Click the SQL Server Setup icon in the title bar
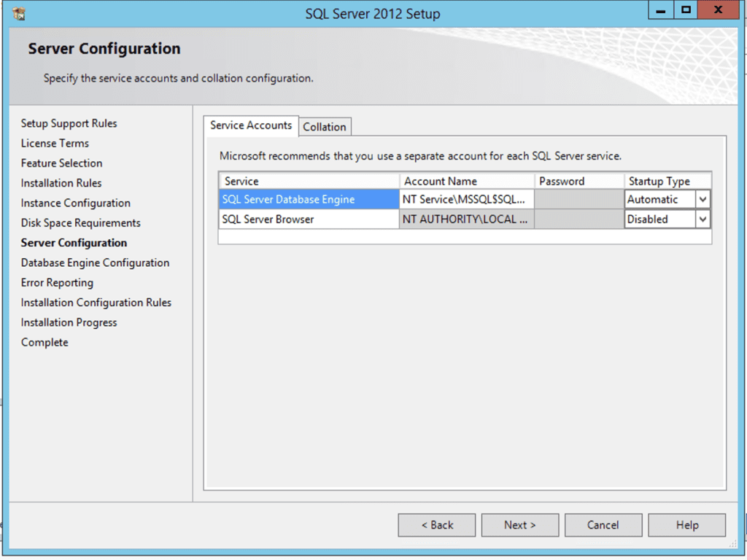The height and width of the screenshot is (560, 747). pyautogui.click(x=19, y=12)
